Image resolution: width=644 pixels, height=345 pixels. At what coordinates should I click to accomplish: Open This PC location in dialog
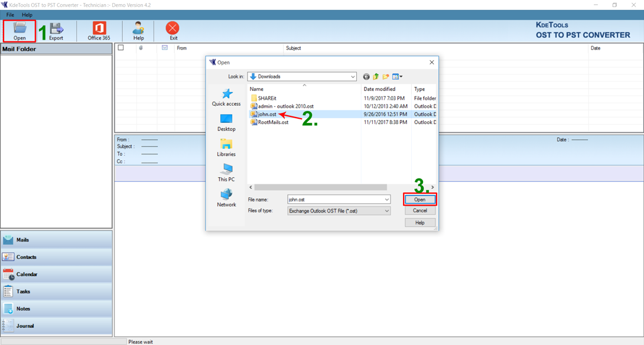tap(226, 173)
